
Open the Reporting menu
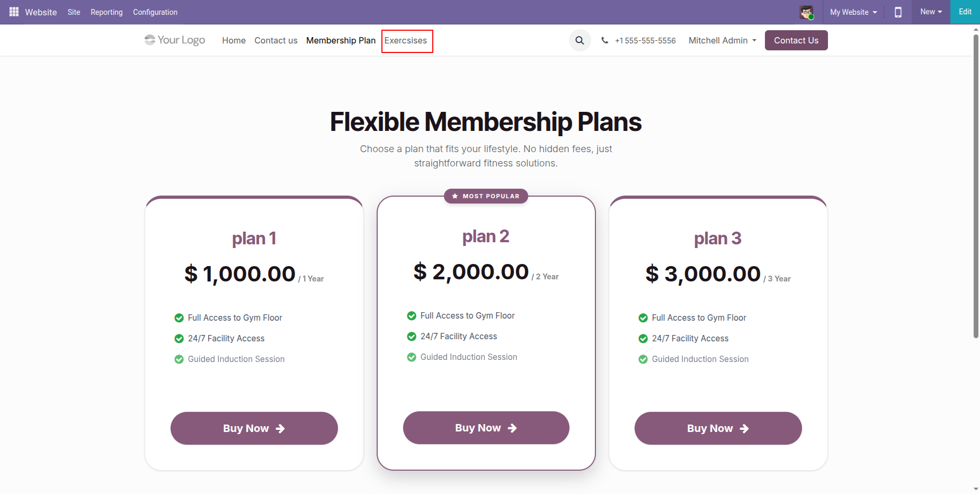pyautogui.click(x=106, y=12)
